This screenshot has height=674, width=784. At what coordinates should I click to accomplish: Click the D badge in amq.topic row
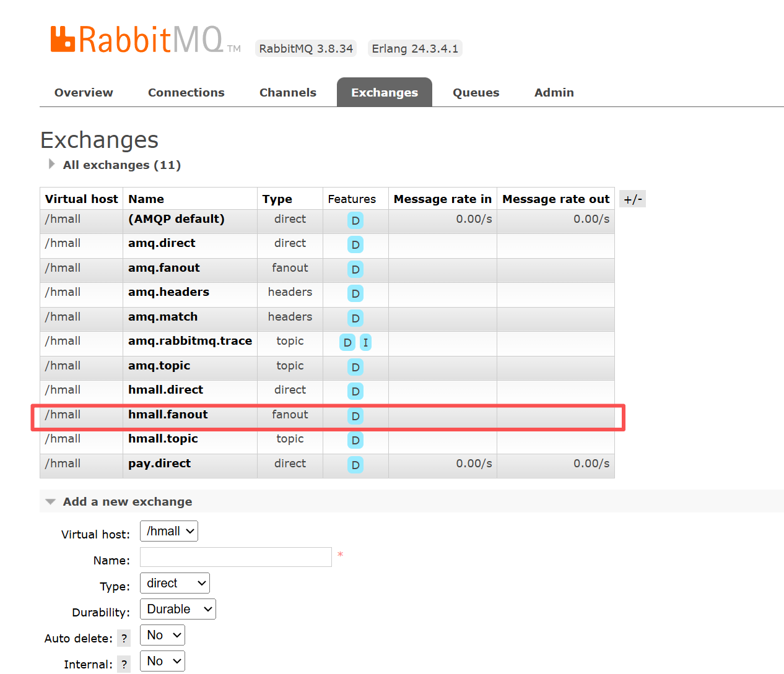[x=355, y=367]
